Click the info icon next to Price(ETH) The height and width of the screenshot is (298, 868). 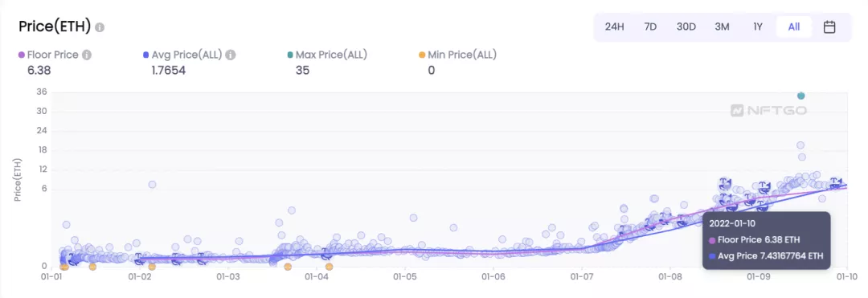(x=100, y=27)
